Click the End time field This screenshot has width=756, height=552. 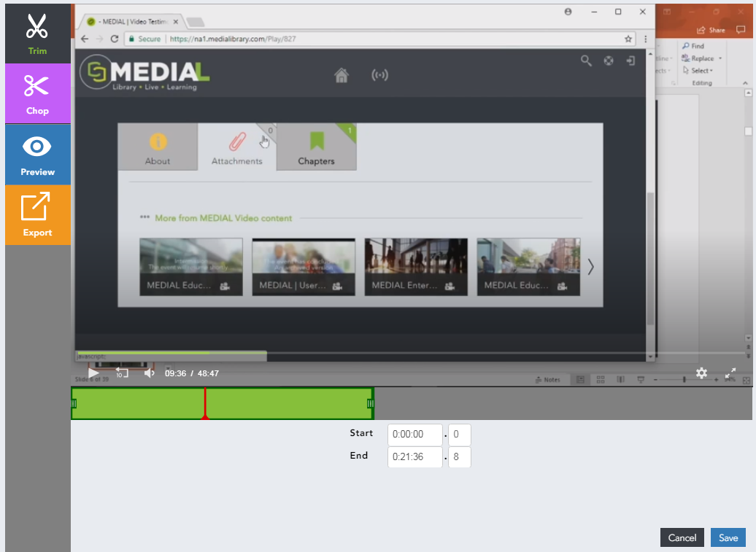point(415,457)
